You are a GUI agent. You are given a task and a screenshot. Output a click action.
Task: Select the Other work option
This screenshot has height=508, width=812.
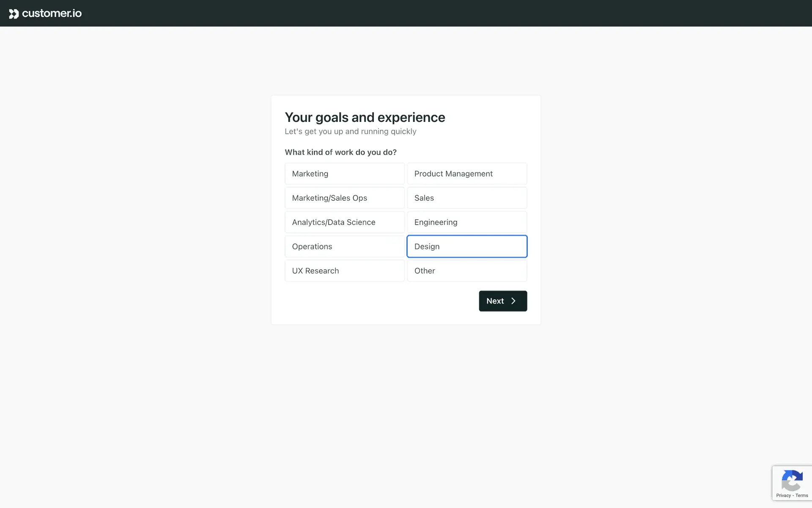click(x=467, y=271)
